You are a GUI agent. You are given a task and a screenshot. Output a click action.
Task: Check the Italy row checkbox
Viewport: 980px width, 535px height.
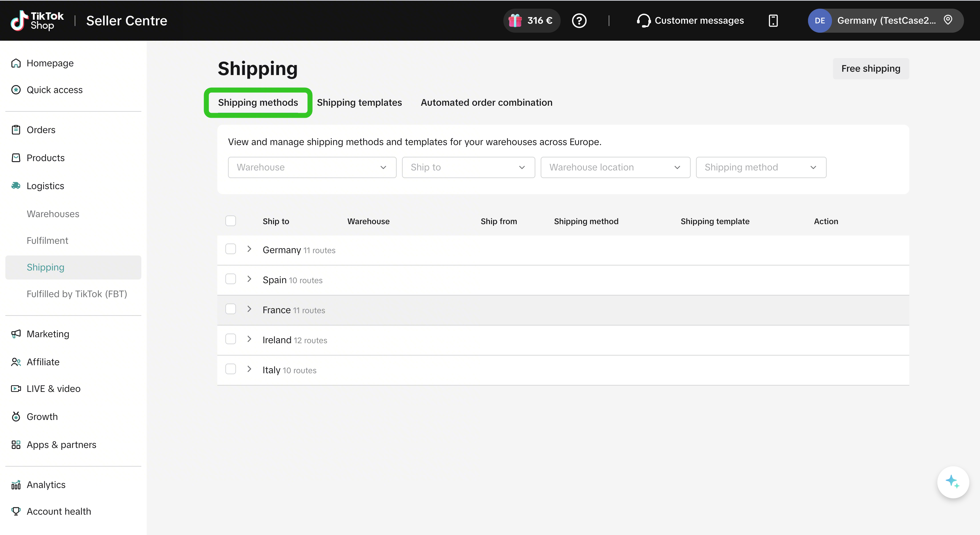[231, 369]
